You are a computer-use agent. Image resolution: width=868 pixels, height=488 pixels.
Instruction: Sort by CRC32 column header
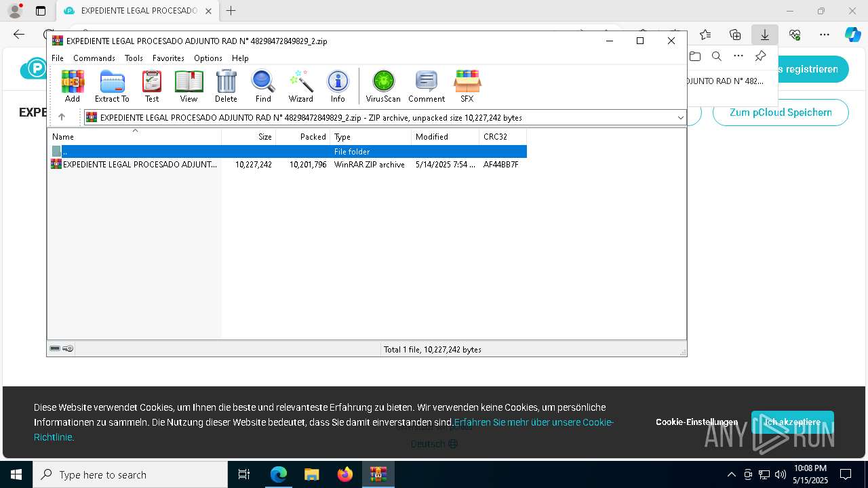(x=503, y=137)
